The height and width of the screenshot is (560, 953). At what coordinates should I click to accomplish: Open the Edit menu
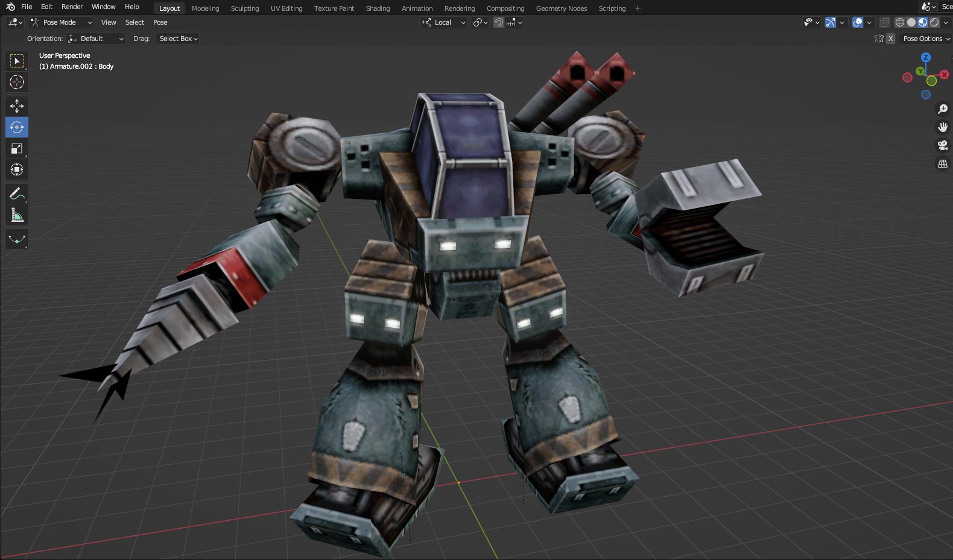click(x=46, y=7)
